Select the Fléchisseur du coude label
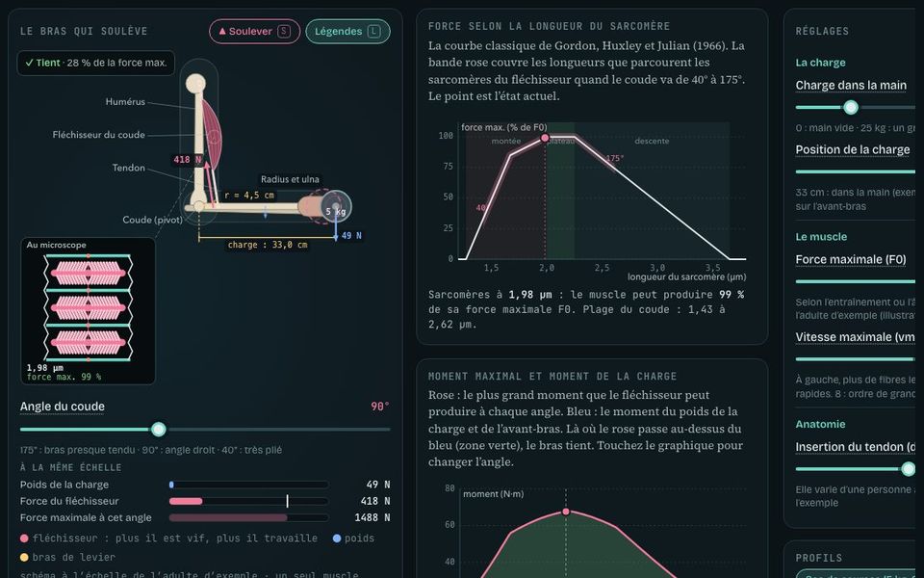Image resolution: width=924 pixels, height=578 pixels. [98, 135]
